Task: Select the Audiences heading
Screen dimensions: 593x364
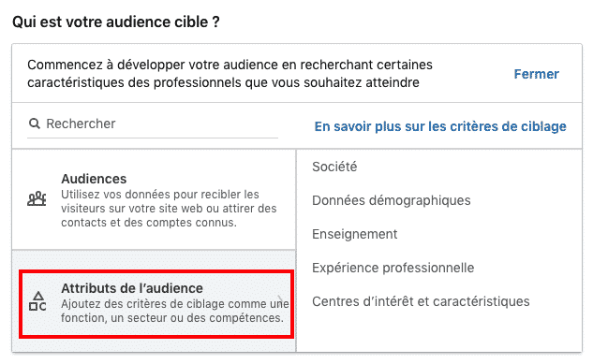Action: pos(94,179)
